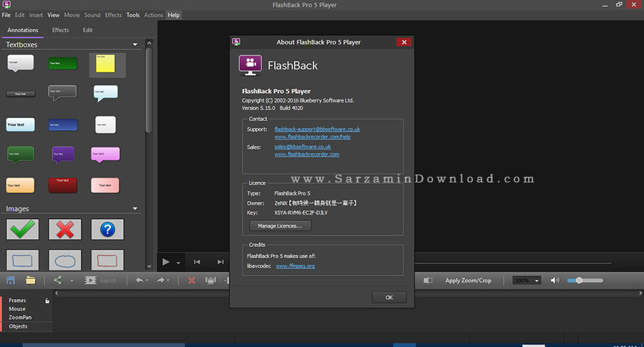The width and height of the screenshot is (644, 347).
Task: Open the Play button dropdown arrow
Action: tap(178, 263)
